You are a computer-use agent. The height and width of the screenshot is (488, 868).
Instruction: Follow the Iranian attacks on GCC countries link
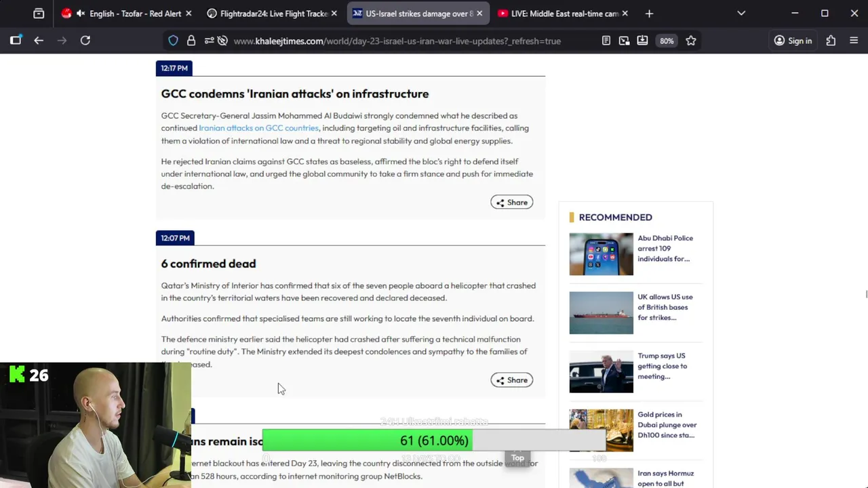tap(258, 128)
